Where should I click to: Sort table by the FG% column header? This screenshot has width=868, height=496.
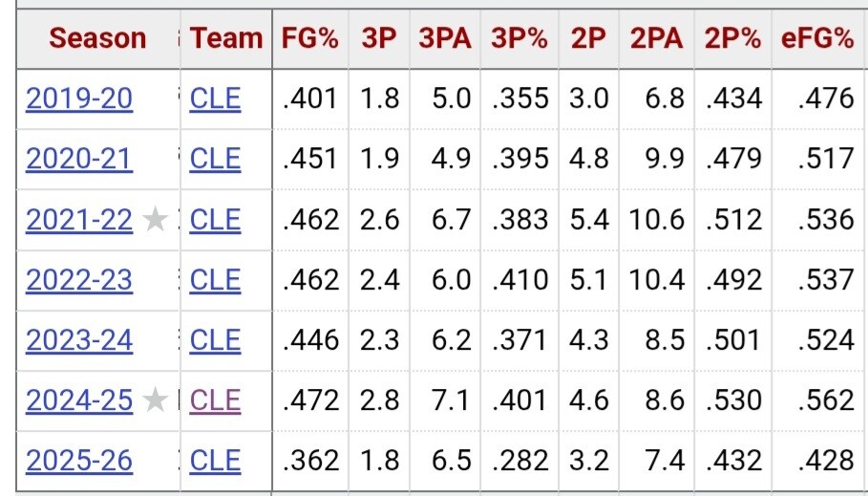pos(310,39)
